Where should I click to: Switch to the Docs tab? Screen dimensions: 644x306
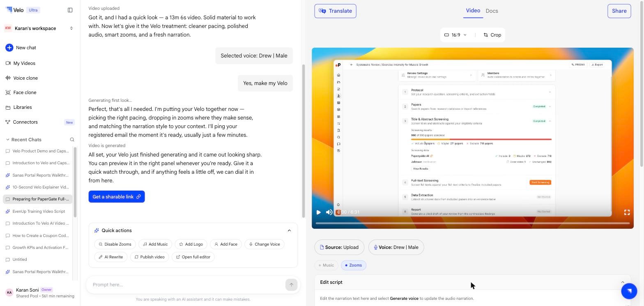492,11
